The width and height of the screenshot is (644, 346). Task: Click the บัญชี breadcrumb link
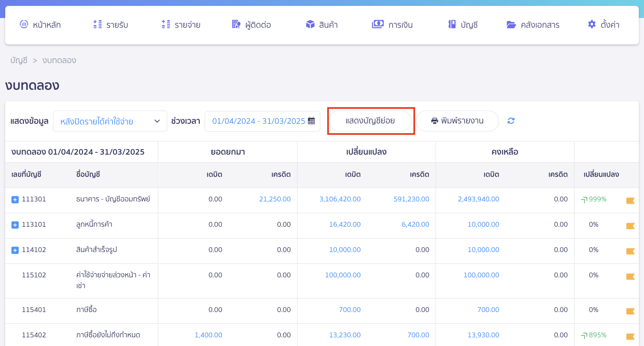point(19,60)
